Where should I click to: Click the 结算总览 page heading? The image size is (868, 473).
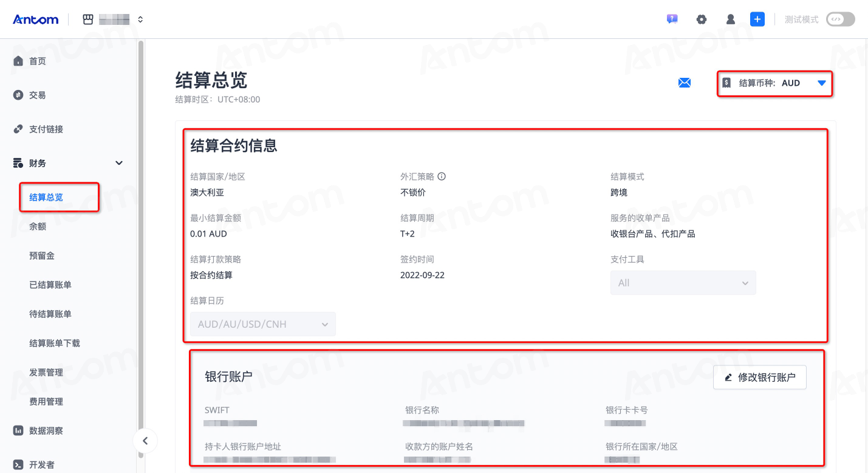(211, 80)
